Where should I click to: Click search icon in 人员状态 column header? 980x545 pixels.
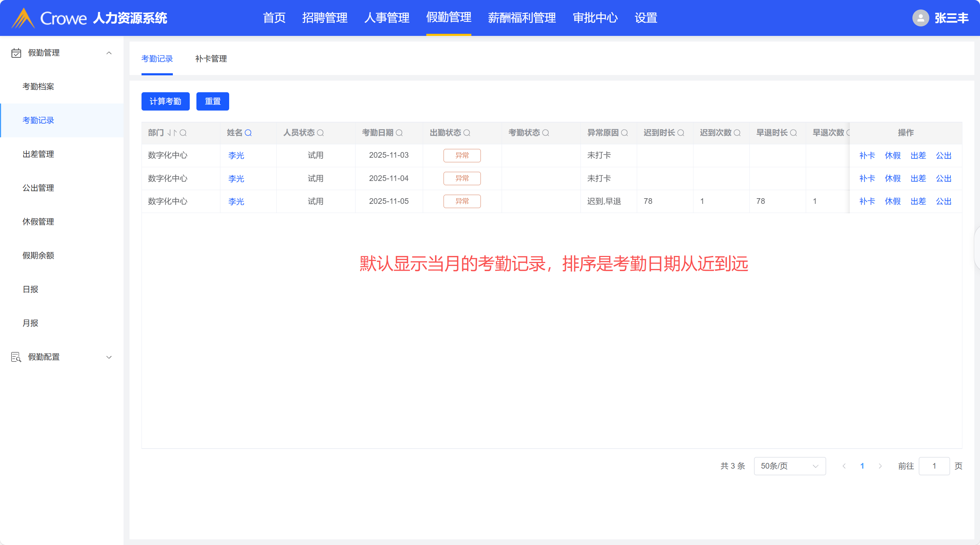[x=320, y=133]
